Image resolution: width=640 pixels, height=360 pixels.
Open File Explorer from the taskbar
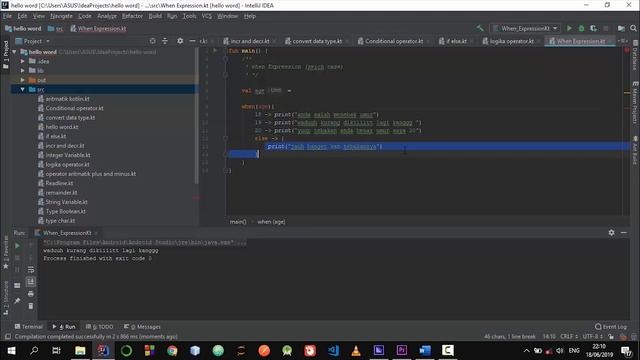click(80, 351)
